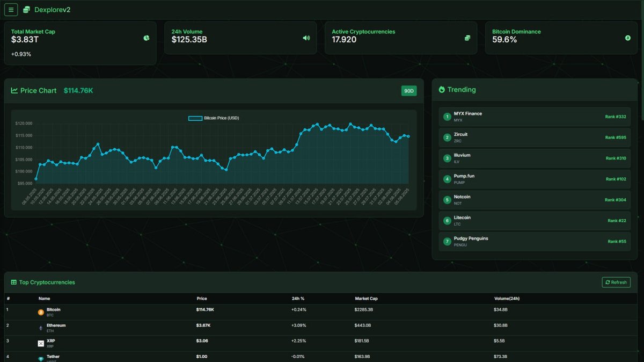Select the XRP row name

tap(50, 341)
